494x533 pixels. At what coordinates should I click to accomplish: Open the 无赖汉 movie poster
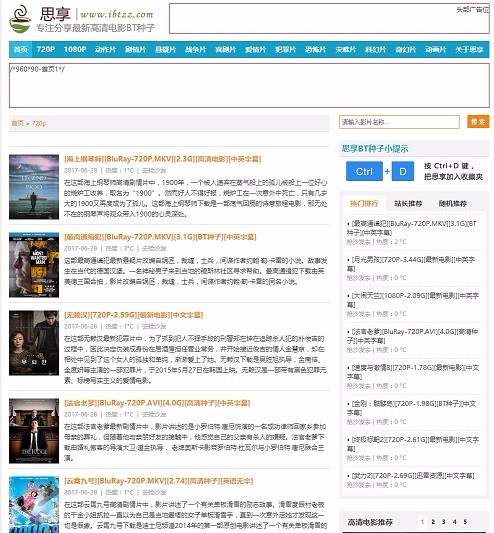click(x=34, y=343)
